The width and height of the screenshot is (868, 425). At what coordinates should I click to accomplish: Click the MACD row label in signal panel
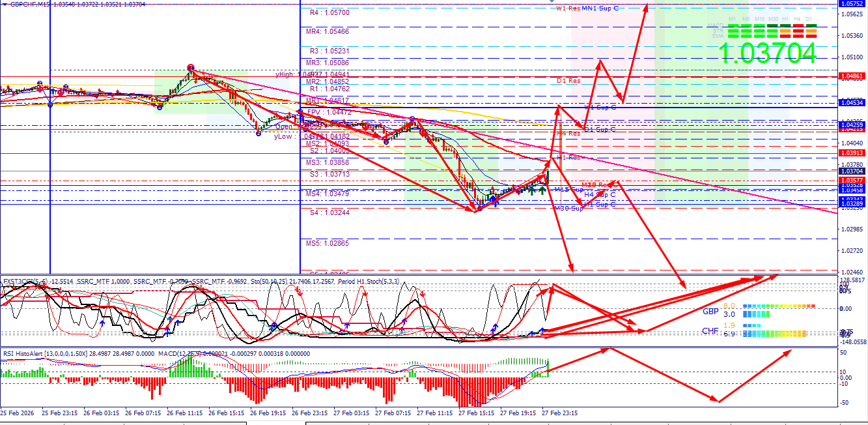click(716, 25)
